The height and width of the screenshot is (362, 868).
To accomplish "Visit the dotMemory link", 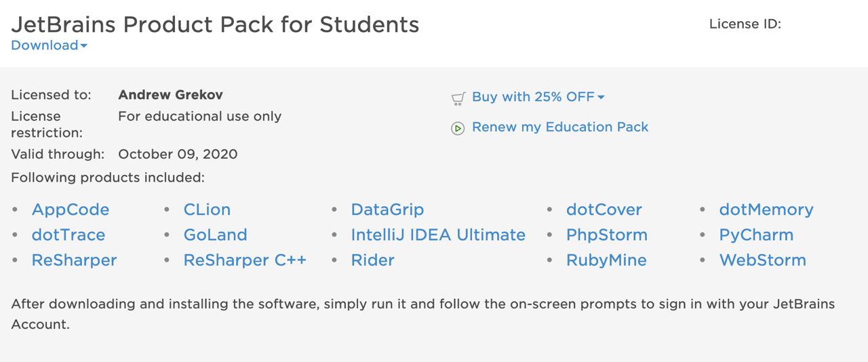I will 766,209.
